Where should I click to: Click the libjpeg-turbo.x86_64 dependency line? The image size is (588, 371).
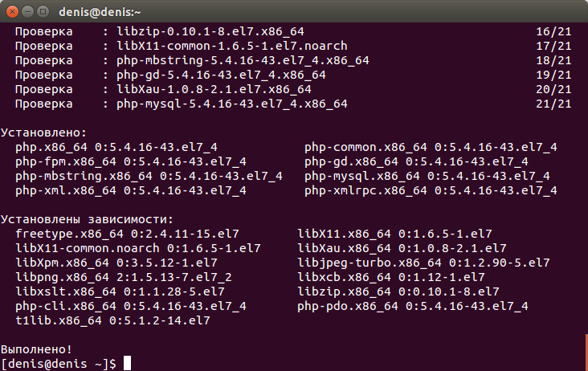point(424,263)
